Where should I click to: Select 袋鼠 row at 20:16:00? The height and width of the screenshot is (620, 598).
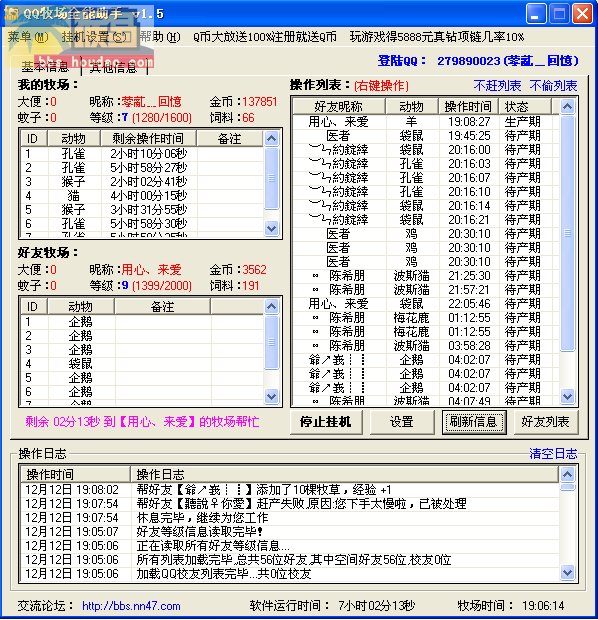426,150
